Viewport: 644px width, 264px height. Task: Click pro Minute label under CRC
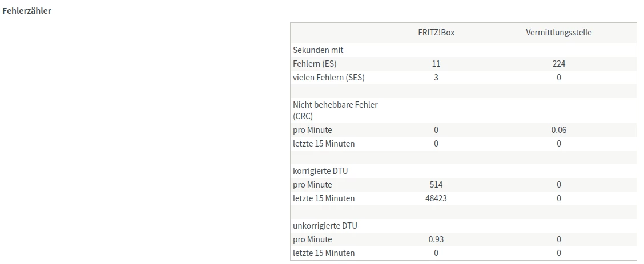[x=312, y=130]
